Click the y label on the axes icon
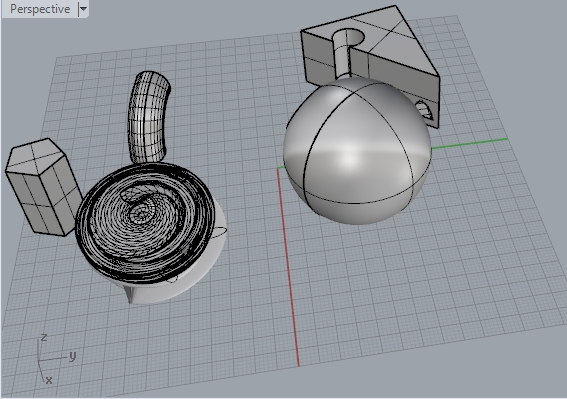The width and height of the screenshot is (567, 399). 73,356
